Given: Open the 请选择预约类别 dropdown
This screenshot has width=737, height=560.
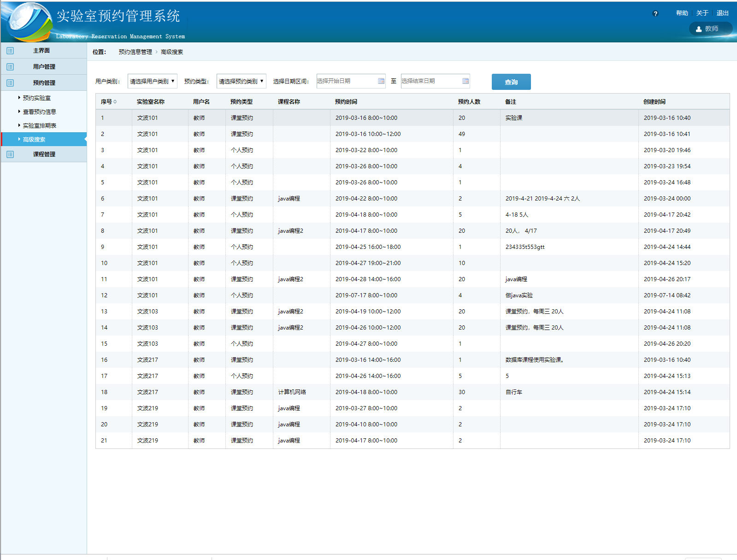Looking at the screenshot, I should (x=241, y=81).
